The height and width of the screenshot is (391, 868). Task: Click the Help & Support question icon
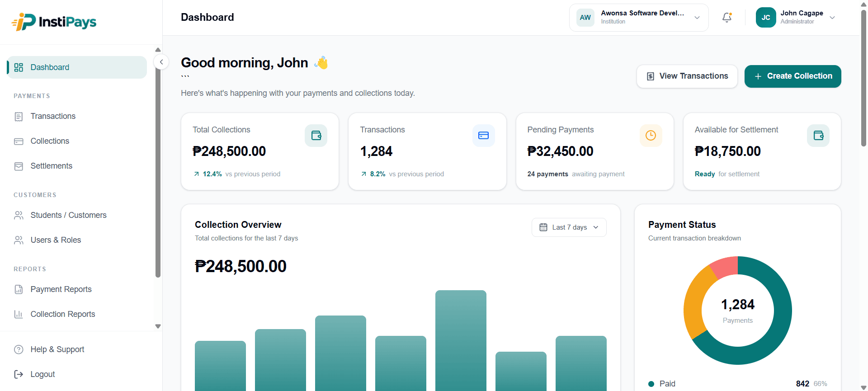click(x=19, y=349)
